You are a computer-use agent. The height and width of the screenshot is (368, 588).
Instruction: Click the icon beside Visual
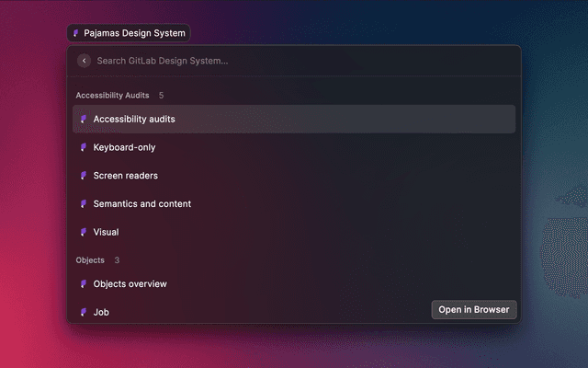point(84,232)
